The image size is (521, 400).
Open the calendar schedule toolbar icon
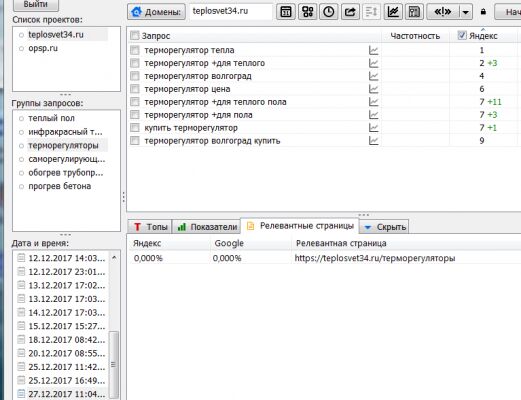point(286,12)
